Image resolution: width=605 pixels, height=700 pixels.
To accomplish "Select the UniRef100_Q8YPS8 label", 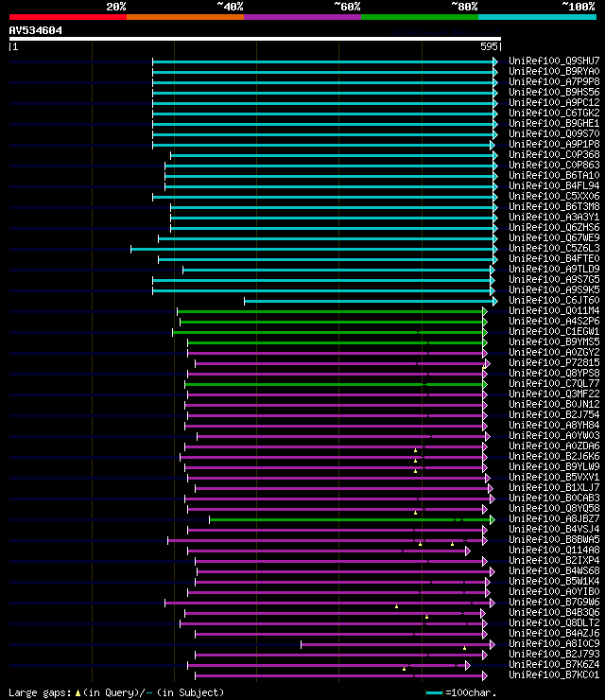I will click(554, 373).
